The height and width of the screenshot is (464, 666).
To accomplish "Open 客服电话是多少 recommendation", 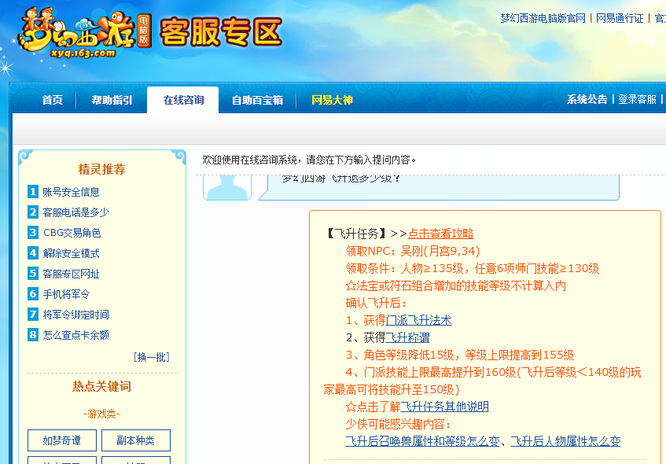I will [x=76, y=212].
